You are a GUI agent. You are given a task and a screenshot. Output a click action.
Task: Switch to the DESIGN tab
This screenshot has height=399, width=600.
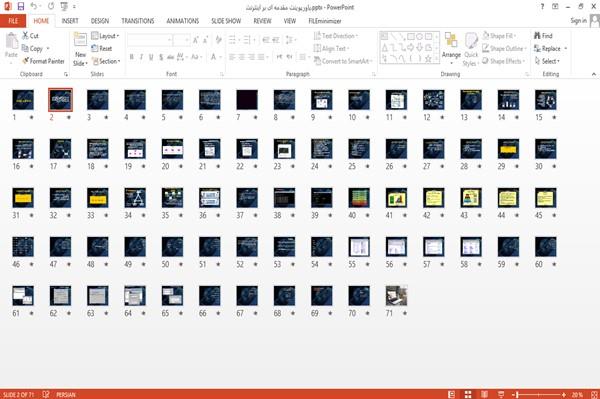point(99,21)
